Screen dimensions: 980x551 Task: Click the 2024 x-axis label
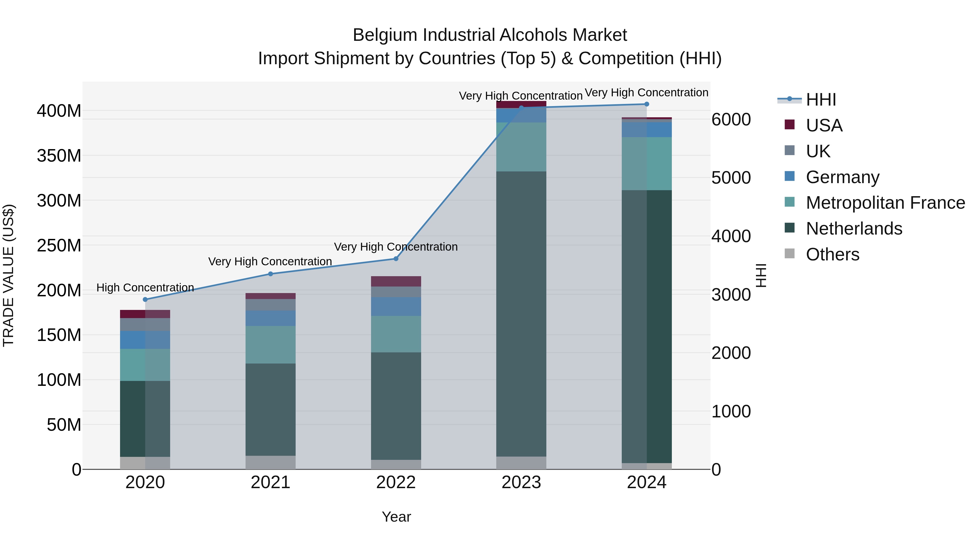pos(647,482)
